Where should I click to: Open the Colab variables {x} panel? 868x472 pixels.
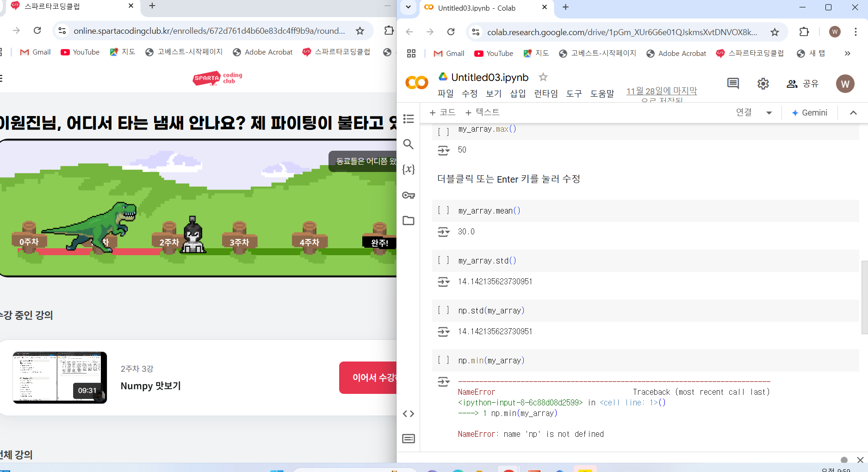[409, 169]
